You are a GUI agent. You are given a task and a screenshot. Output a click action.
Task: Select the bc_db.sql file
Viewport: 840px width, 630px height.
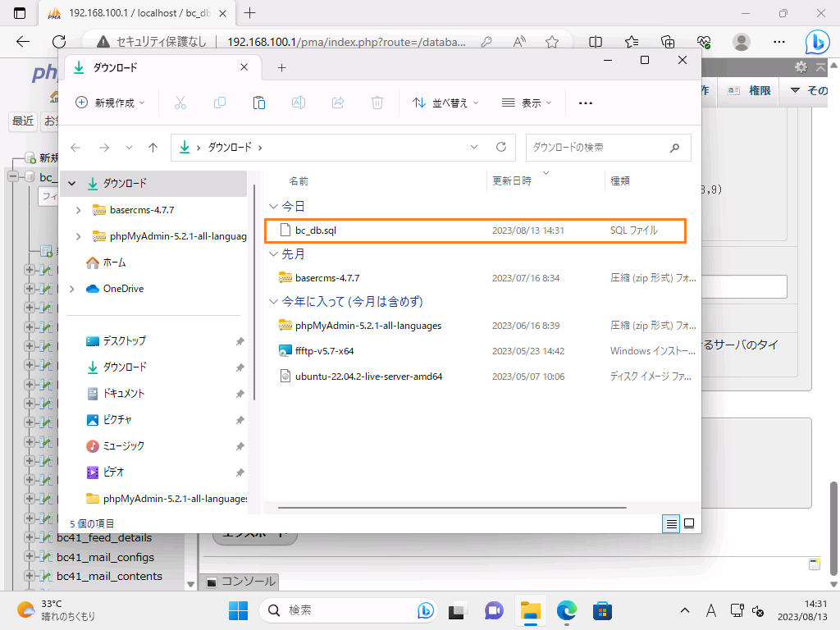(x=316, y=231)
